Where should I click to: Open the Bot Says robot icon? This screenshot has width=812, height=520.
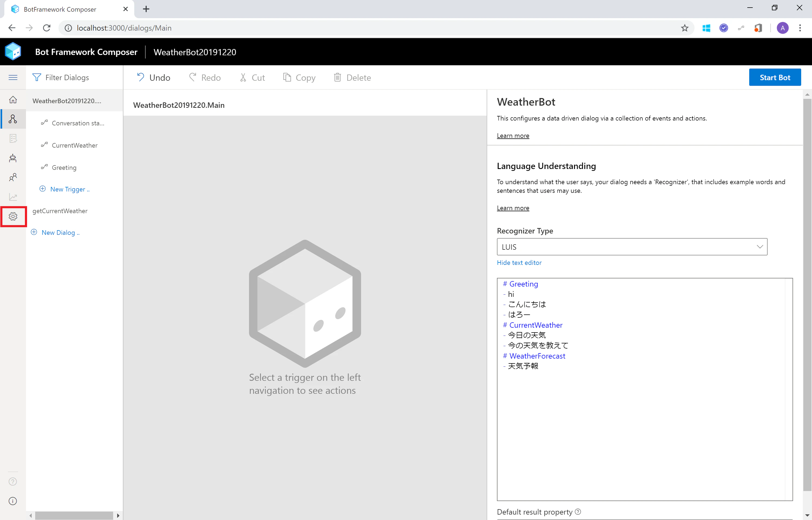pos(13,158)
